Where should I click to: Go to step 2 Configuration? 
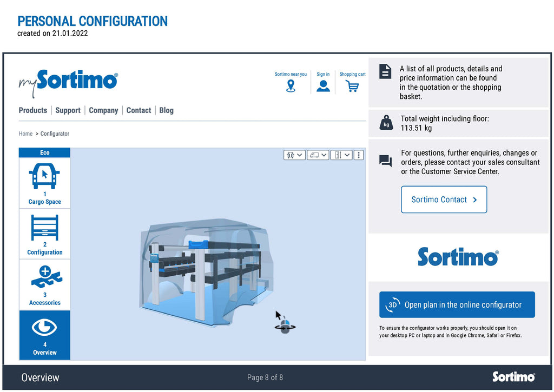click(44, 234)
